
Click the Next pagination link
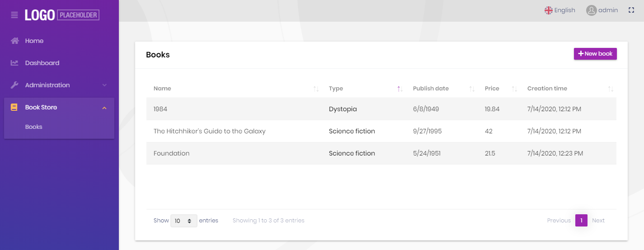click(x=598, y=221)
